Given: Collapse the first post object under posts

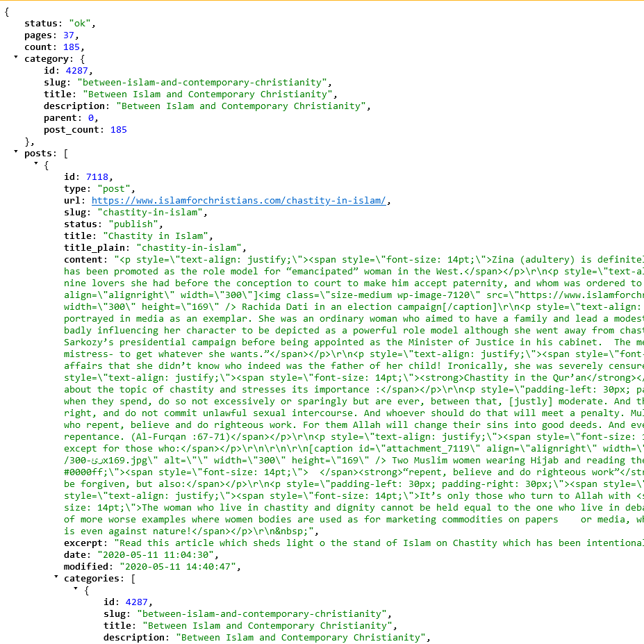Looking at the screenshot, I should click(x=35, y=163).
